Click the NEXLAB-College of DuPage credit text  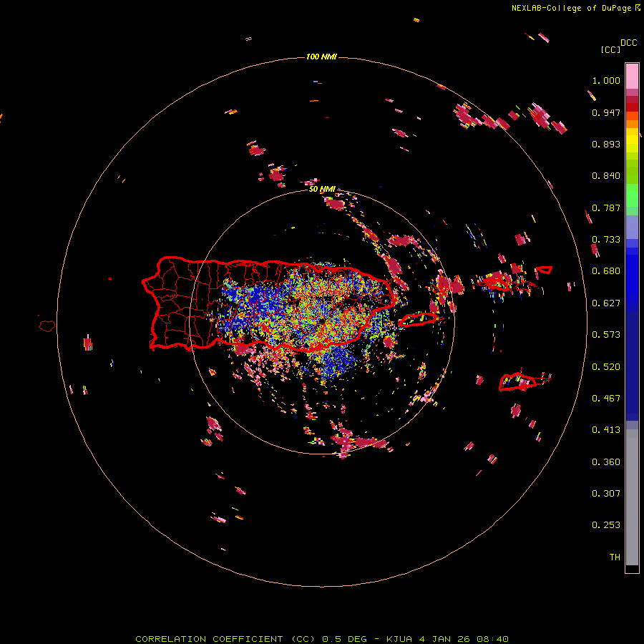[x=572, y=8]
